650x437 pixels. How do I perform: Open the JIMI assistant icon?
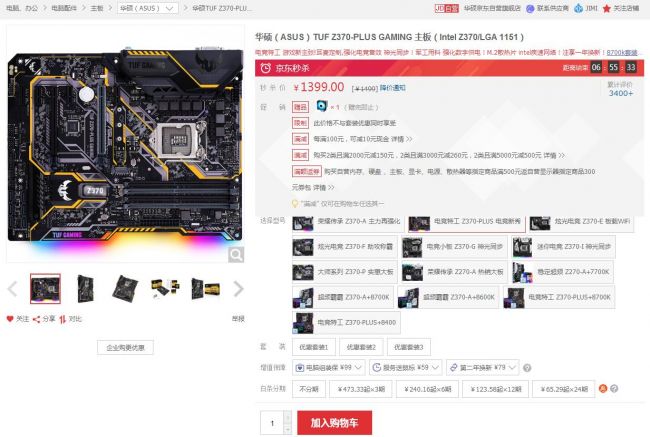click(x=578, y=8)
